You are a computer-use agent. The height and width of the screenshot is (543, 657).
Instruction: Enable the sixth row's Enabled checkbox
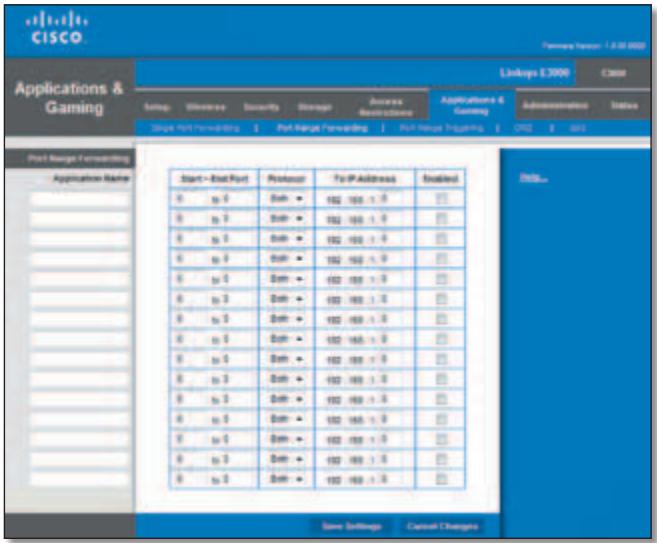tap(441, 299)
